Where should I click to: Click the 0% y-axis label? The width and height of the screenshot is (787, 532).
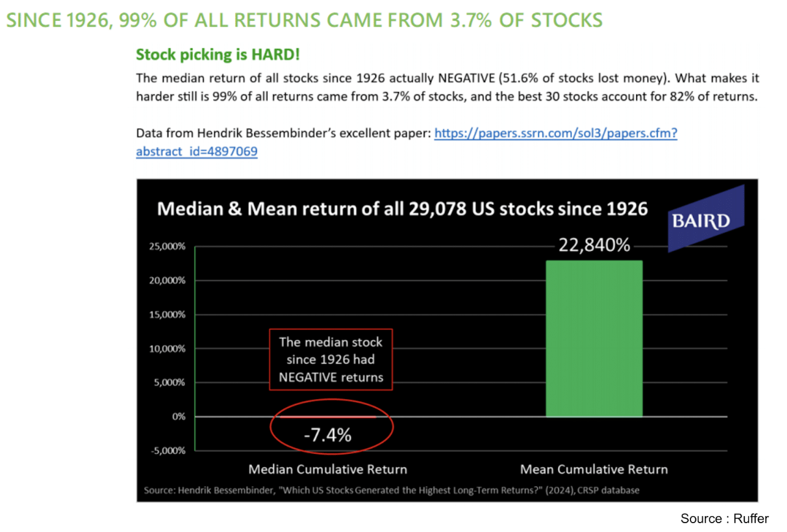[x=178, y=417]
